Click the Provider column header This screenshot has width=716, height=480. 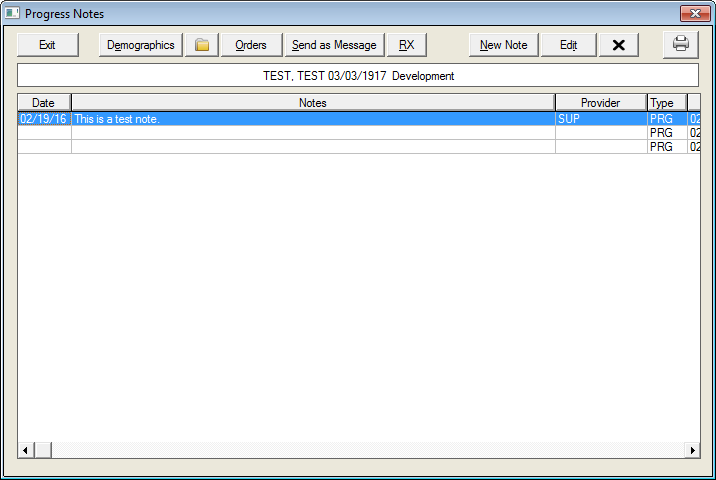click(600, 103)
